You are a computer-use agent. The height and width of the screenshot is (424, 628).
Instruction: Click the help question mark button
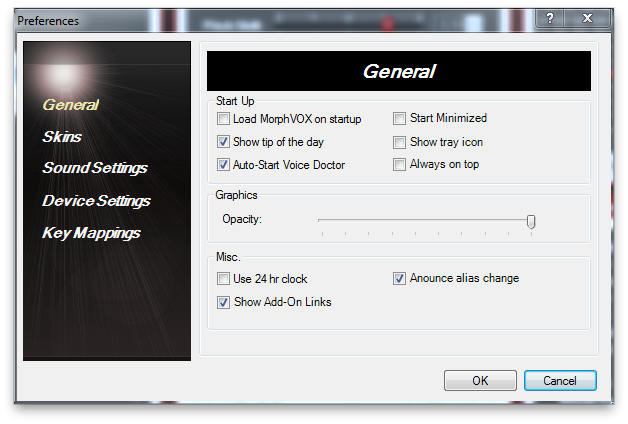[550, 18]
